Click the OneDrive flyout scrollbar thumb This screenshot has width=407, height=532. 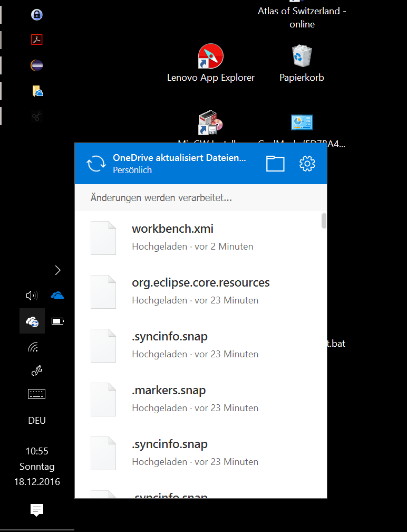coord(324,221)
